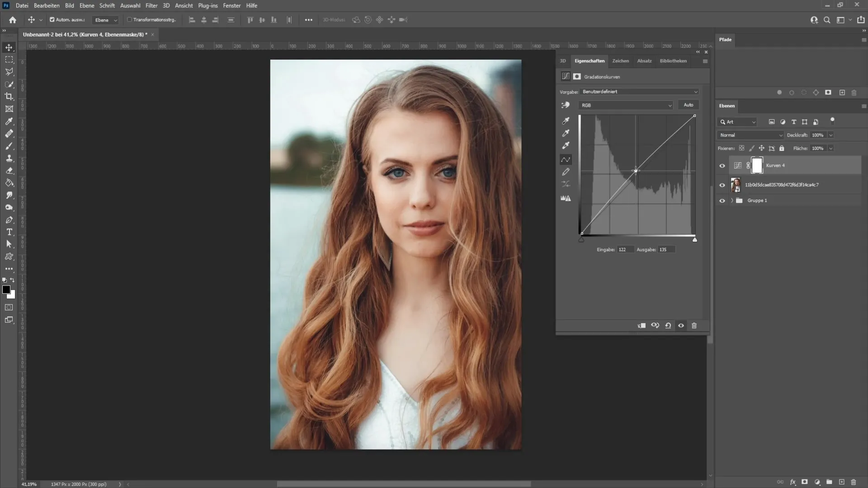Drag the bottom-right Curves output slider
This screenshot has height=488, width=868.
694,239
